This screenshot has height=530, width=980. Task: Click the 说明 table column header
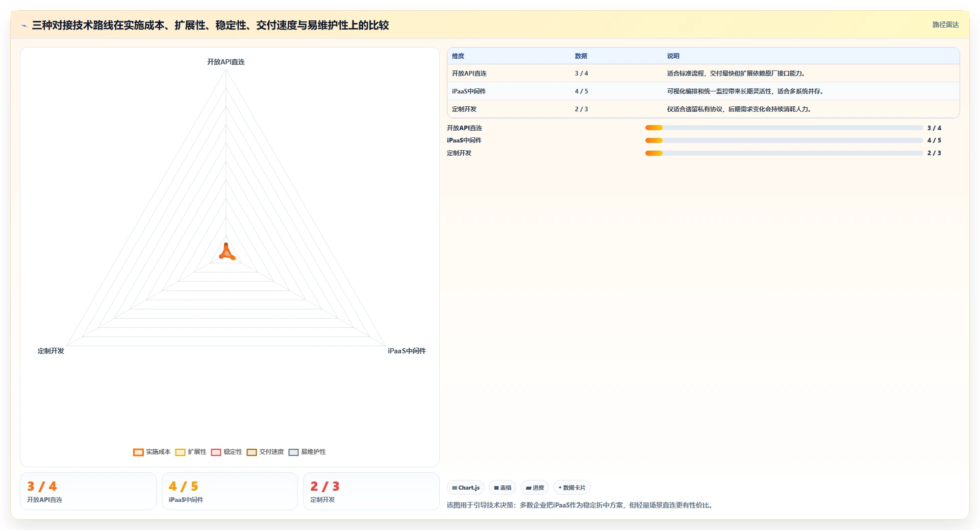point(673,56)
